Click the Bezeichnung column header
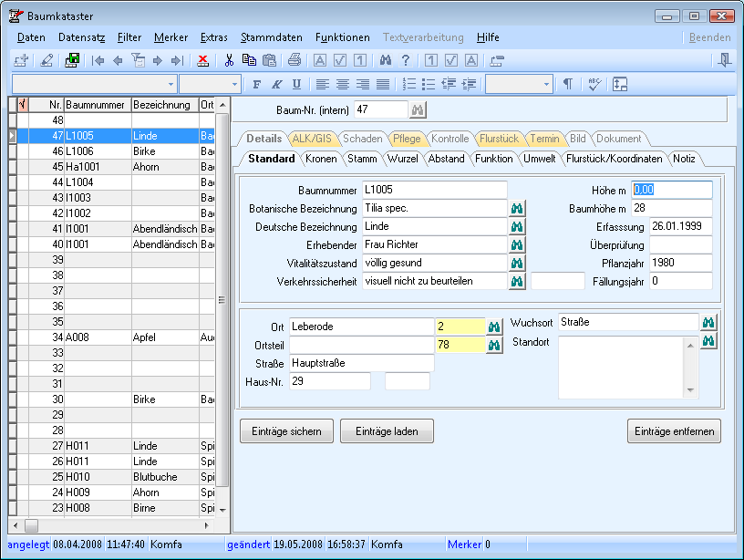This screenshot has height=560, width=744. click(x=165, y=105)
